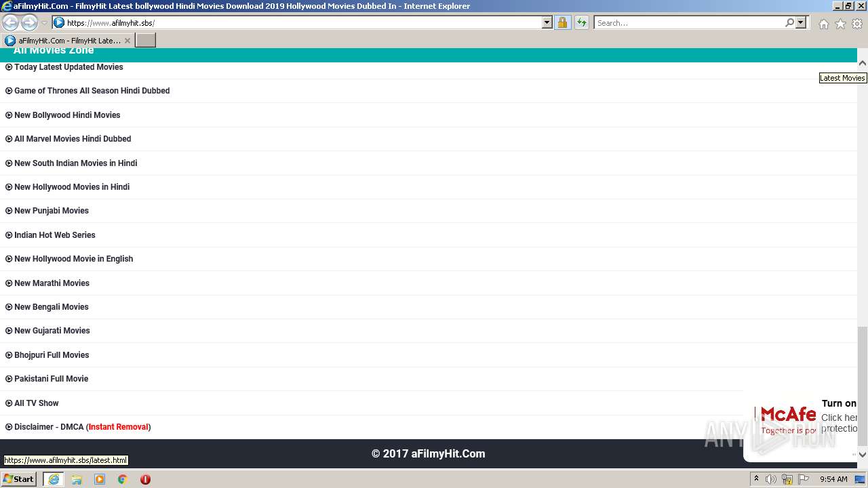The width and height of the screenshot is (868, 488).
Task: Click the show desktop tray icon
Action: [860, 479]
